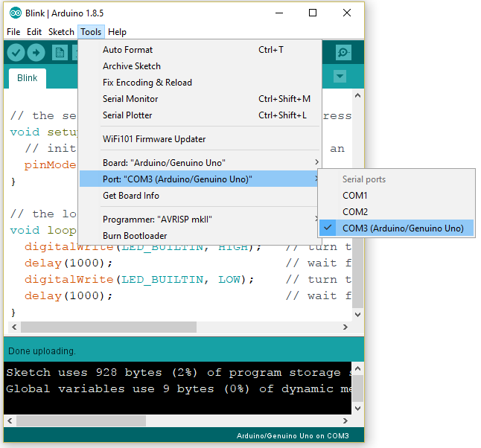
Task: Click 'Global variables use 9 bytes' console line
Action: pyautogui.click(x=179, y=388)
